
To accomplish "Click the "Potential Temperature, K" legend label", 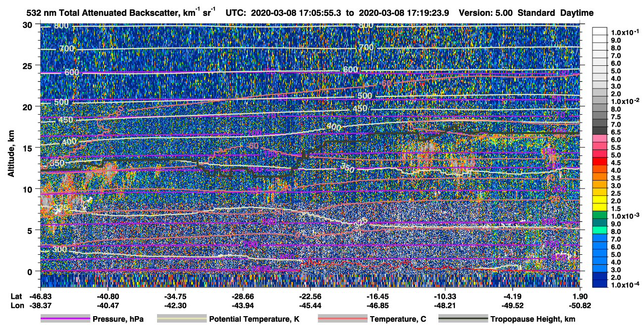I will coord(254,319).
